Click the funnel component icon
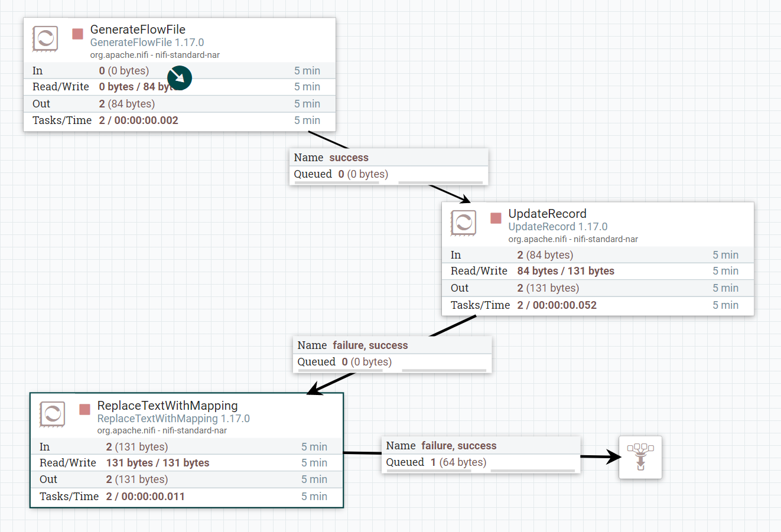The width and height of the screenshot is (781, 532). pos(640,457)
